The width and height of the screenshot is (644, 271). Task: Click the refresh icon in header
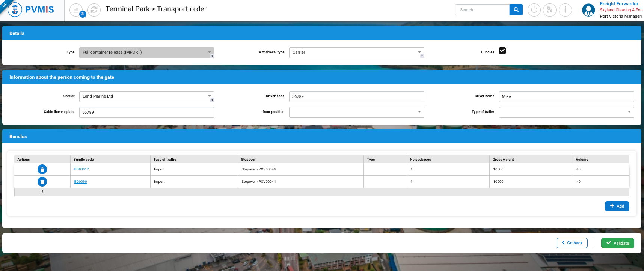tap(94, 10)
